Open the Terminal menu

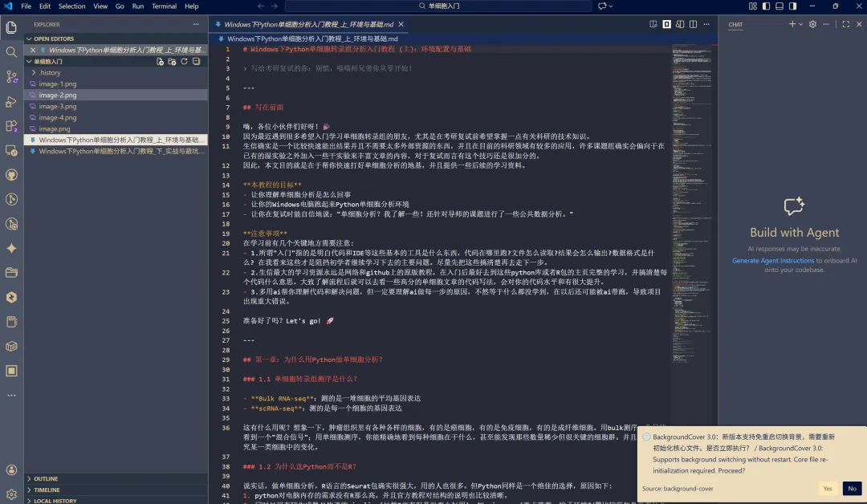point(165,6)
